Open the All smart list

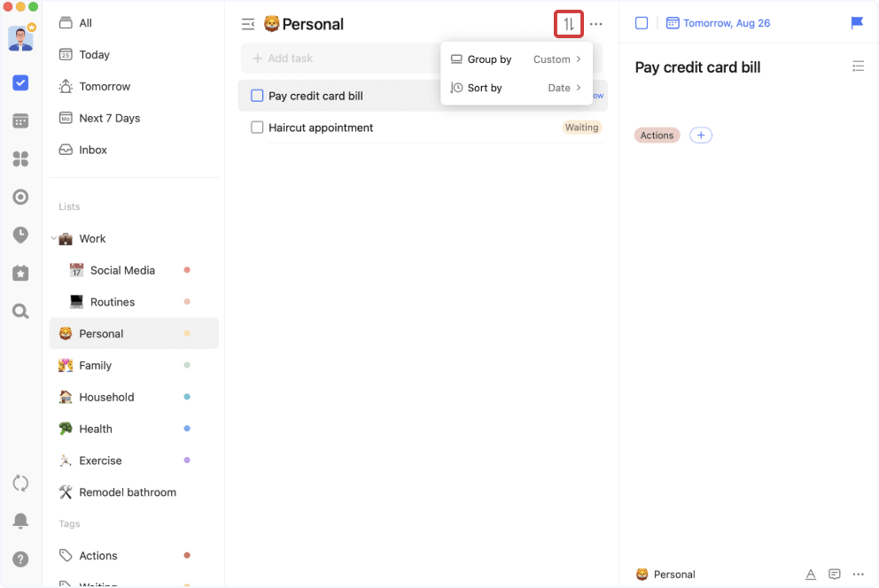(134, 23)
